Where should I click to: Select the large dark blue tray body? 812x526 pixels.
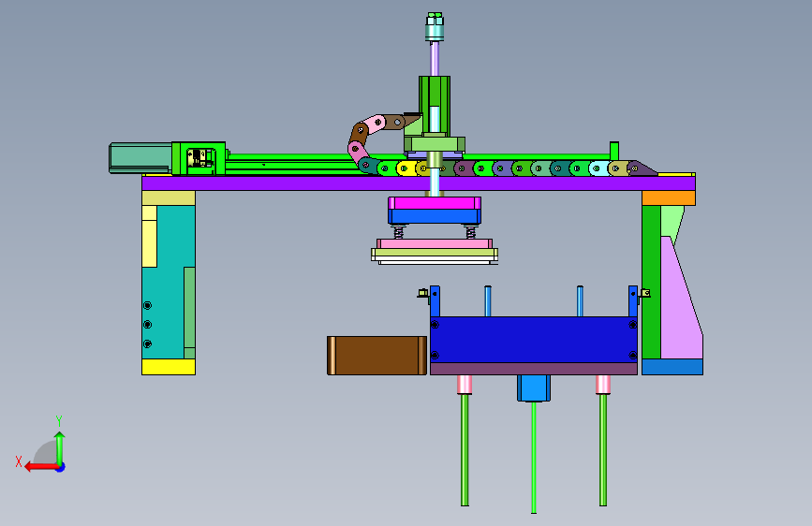tap(534, 340)
